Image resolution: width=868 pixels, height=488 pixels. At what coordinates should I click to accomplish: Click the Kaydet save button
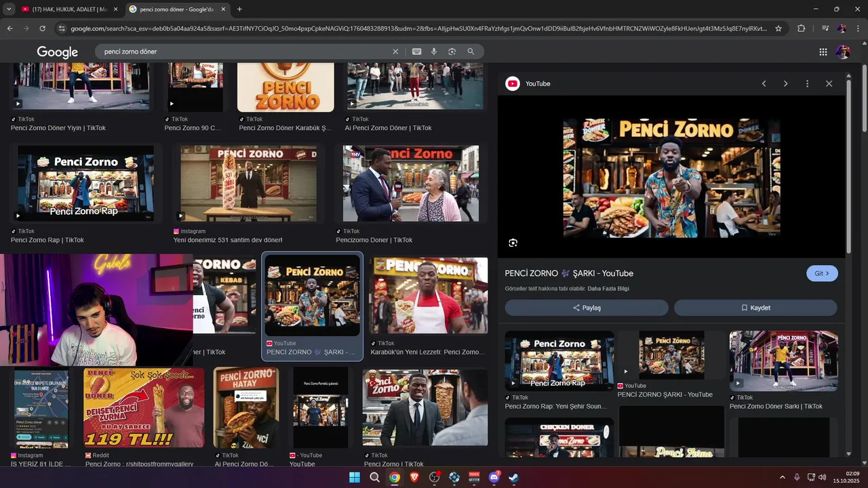pos(755,308)
